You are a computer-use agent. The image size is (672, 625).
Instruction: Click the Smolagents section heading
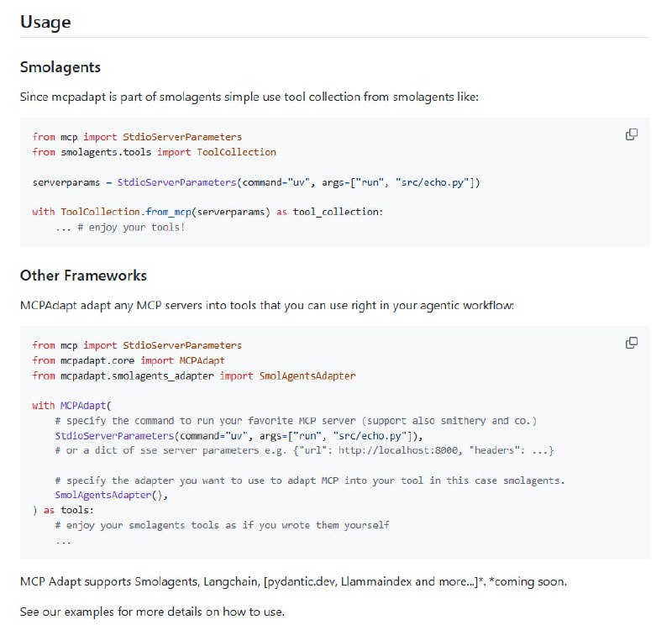point(60,67)
